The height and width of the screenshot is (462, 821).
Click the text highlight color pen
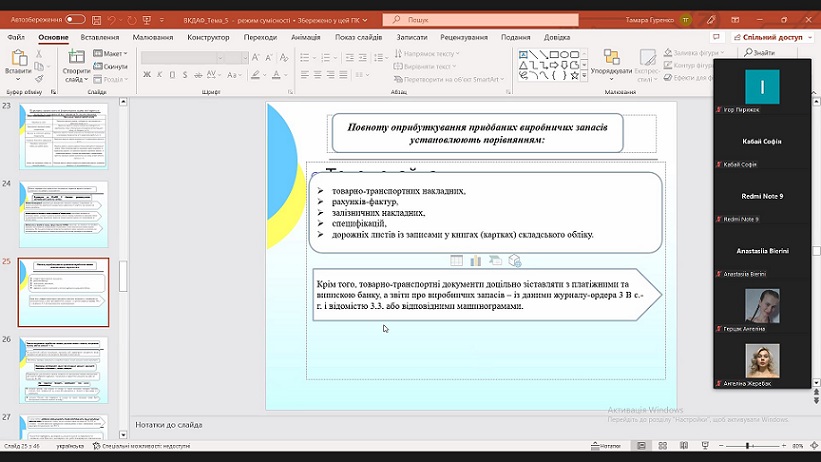coord(255,75)
